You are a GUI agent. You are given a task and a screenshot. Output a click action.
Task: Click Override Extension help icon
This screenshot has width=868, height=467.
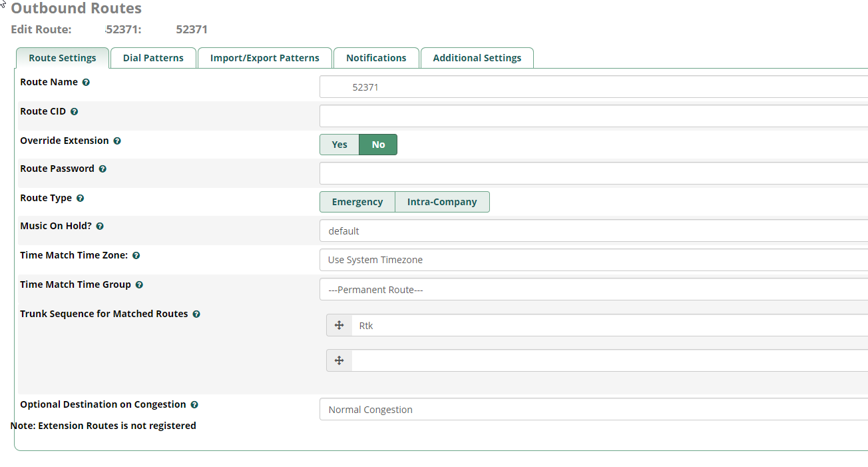pyautogui.click(x=117, y=141)
